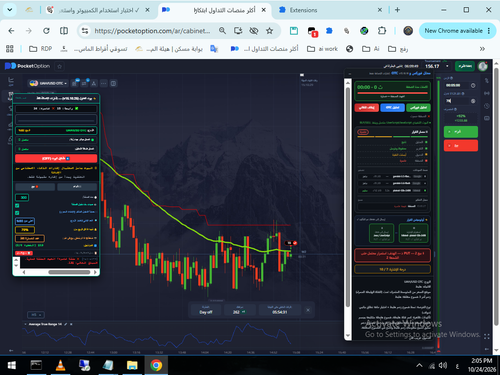Click the left gray tab button in bot panel
500x375 pixels.
35,187
